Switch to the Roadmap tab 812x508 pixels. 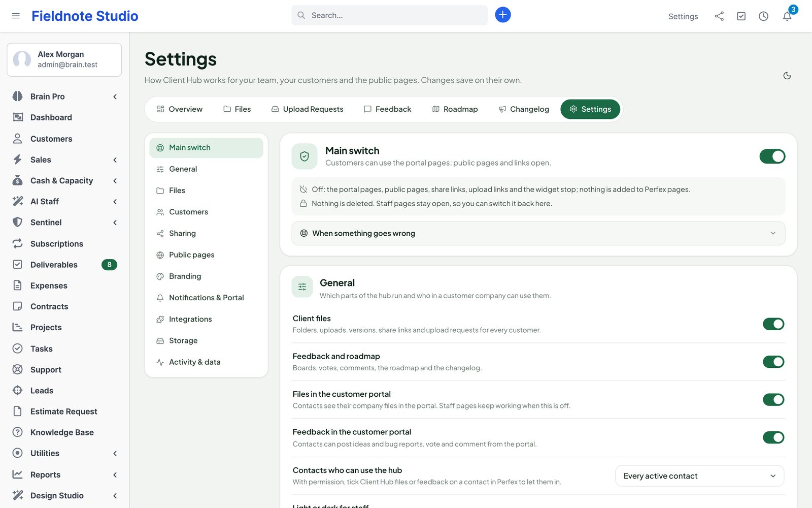(455, 109)
